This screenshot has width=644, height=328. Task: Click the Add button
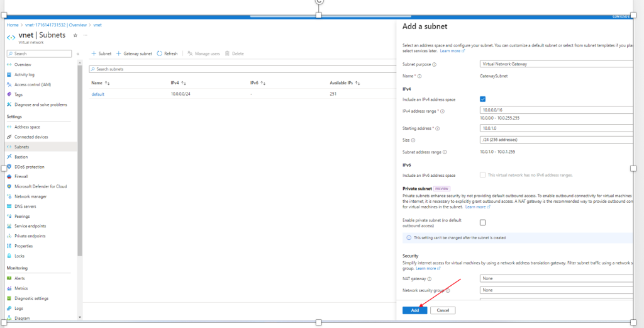415,310
